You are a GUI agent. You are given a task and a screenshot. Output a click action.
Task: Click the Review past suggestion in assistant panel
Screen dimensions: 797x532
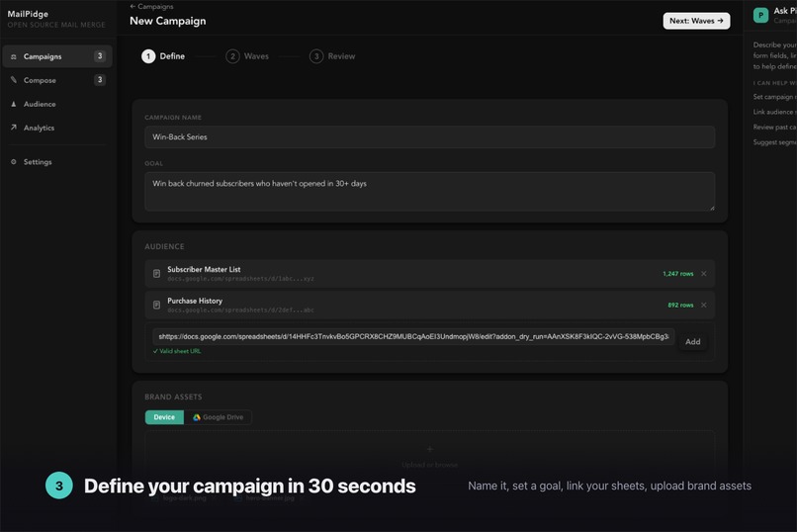[774, 127]
